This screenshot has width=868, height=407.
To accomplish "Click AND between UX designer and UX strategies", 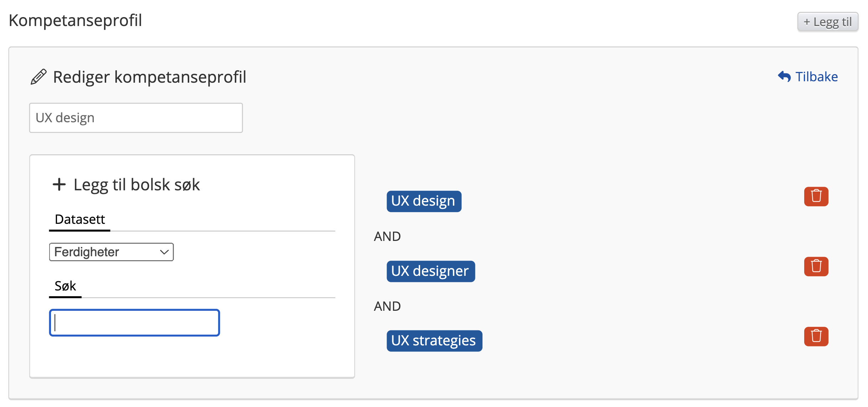I will pyautogui.click(x=387, y=306).
